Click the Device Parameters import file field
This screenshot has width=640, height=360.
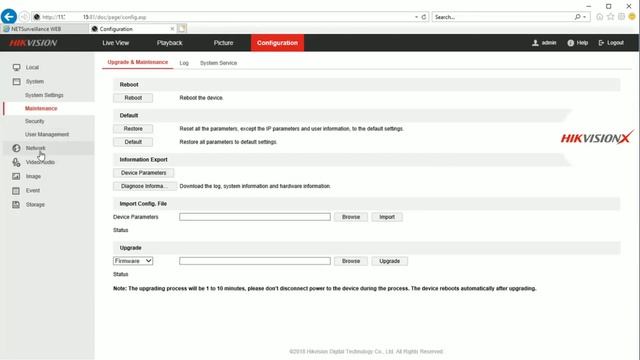coord(255,217)
